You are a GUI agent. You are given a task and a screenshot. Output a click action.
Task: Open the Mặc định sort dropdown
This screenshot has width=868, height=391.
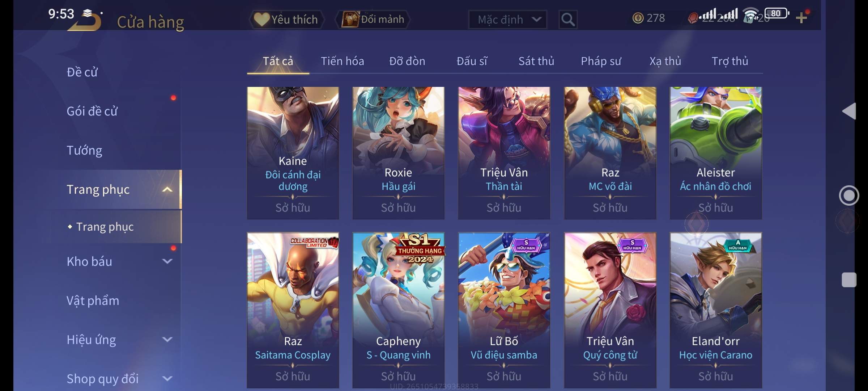click(x=507, y=19)
